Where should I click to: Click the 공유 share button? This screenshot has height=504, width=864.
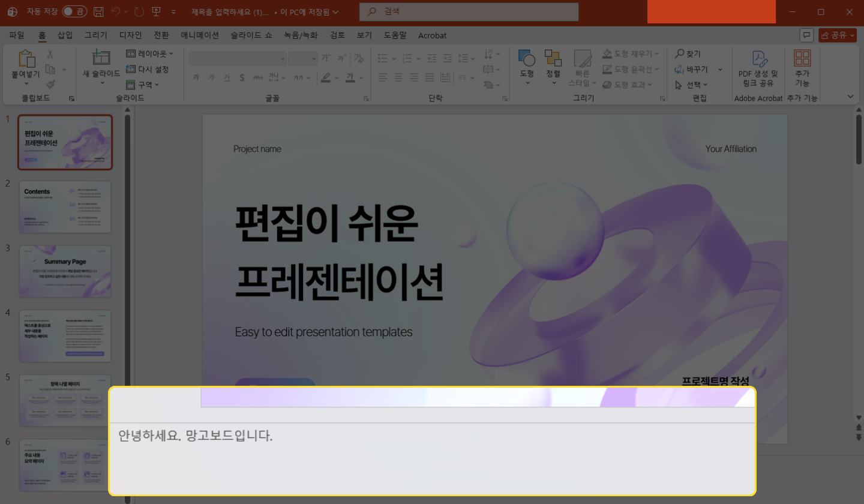click(x=838, y=35)
